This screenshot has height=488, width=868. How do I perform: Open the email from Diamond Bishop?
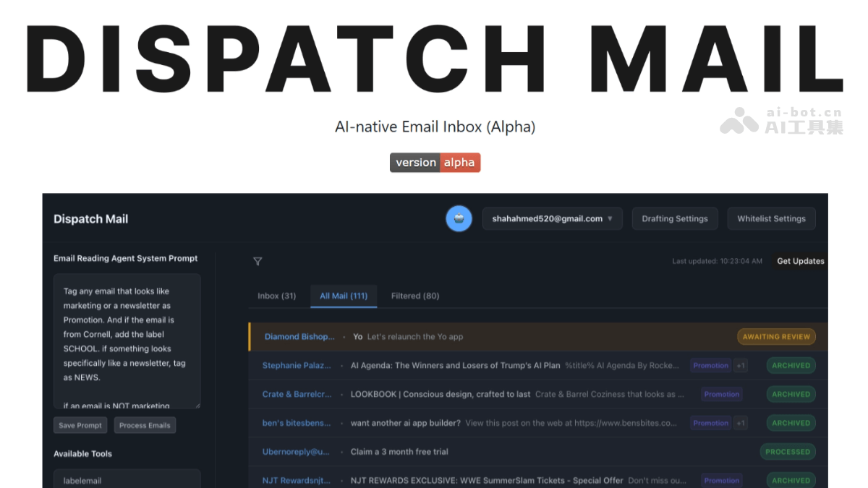pos(434,336)
